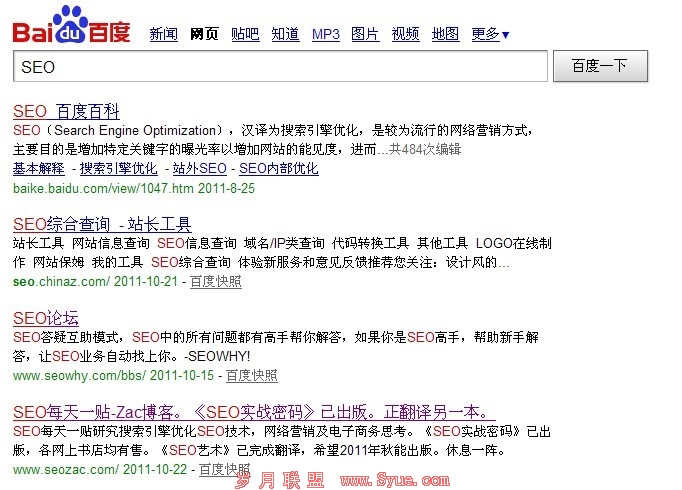Screen dimensions: 682x490
Task: Select the seo.chinaz.com/ URL text
Action: pyautogui.click(x=62, y=282)
